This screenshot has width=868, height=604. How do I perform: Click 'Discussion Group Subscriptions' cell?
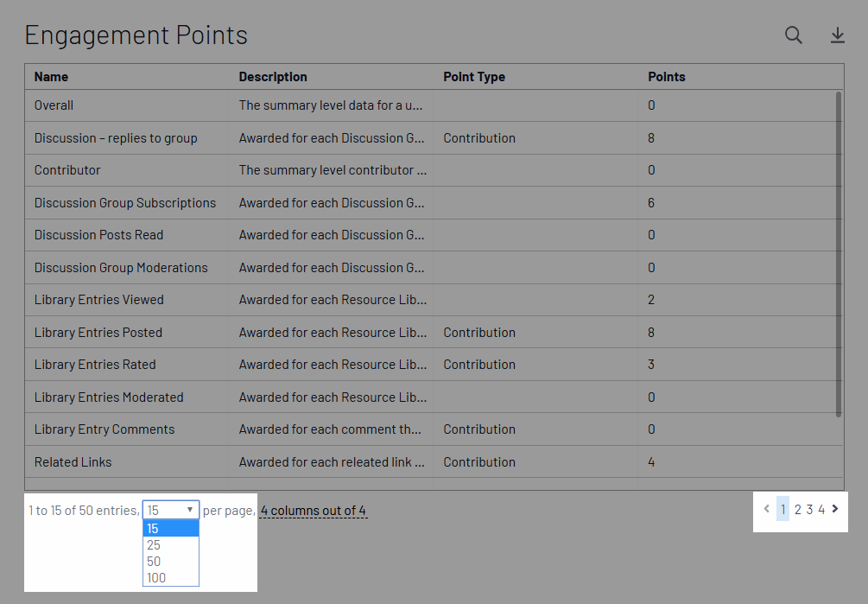127,202
